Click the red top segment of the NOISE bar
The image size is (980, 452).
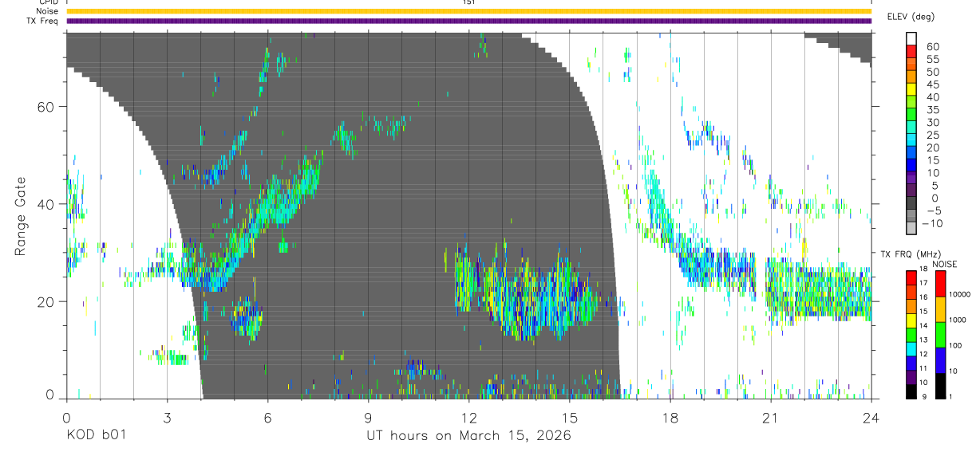click(x=940, y=284)
